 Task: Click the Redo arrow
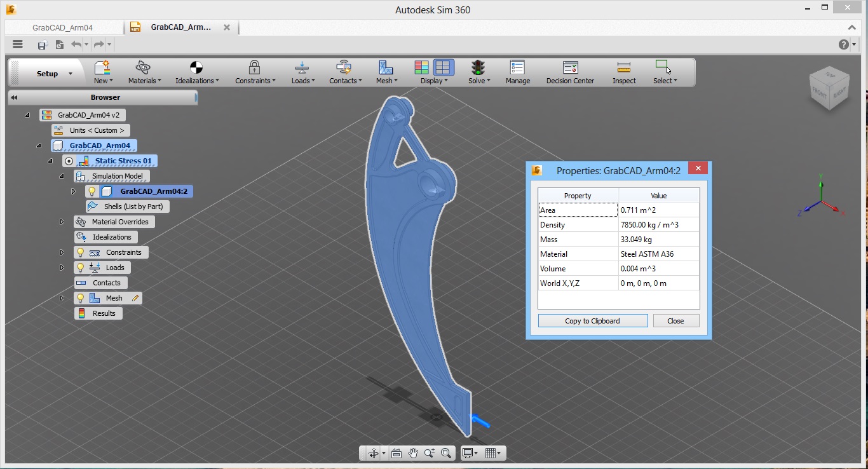click(98, 44)
